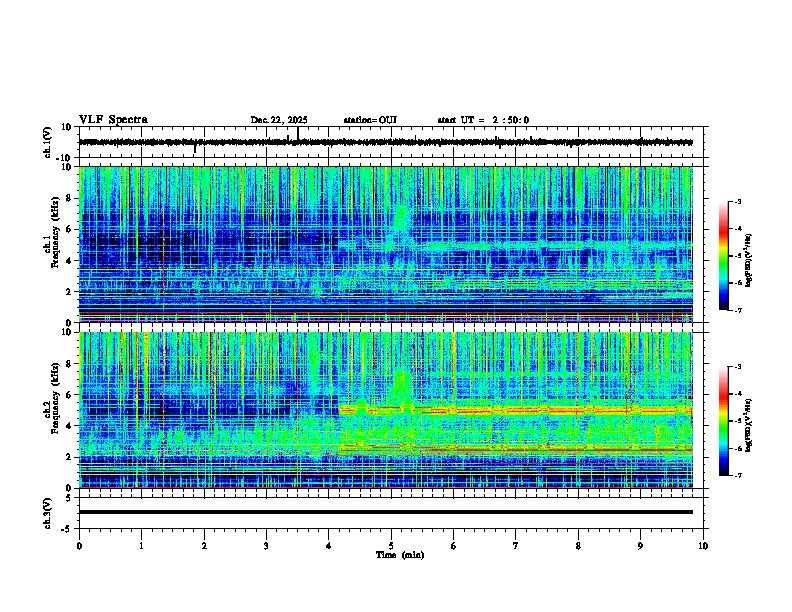The width and height of the screenshot is (792, 612).
Task: Click the "Time (min)" axis title
Action: [x=400, y=555]
